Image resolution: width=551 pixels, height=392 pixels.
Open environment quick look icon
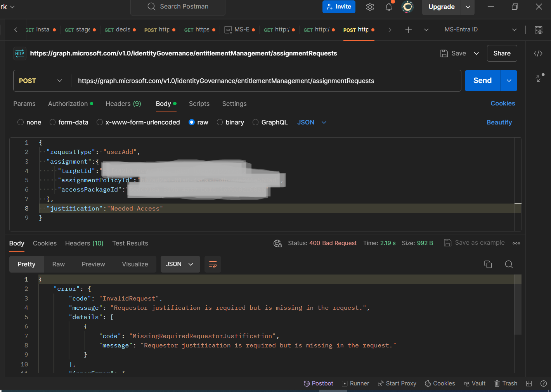tap(538, 30)
